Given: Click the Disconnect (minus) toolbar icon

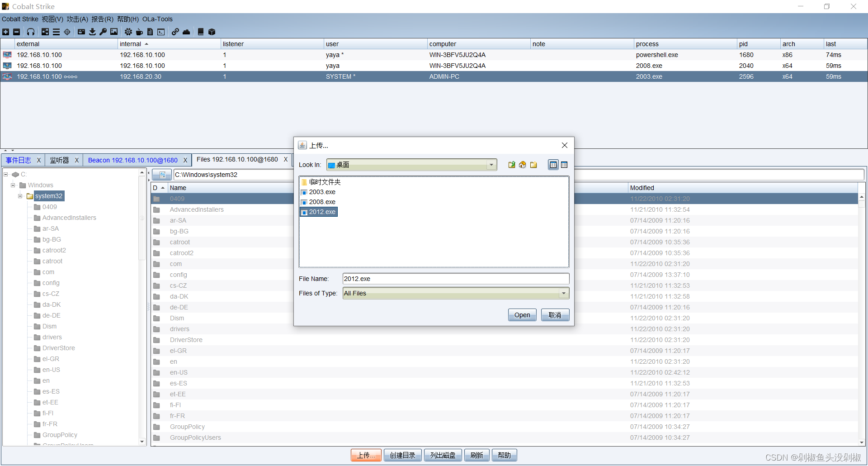Looking at the screenshot, I should [16, 32].
